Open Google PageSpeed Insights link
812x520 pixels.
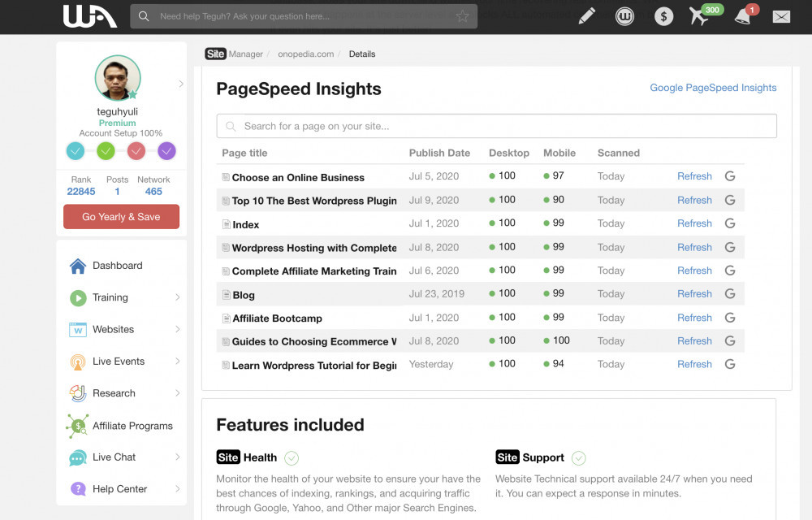713,88
